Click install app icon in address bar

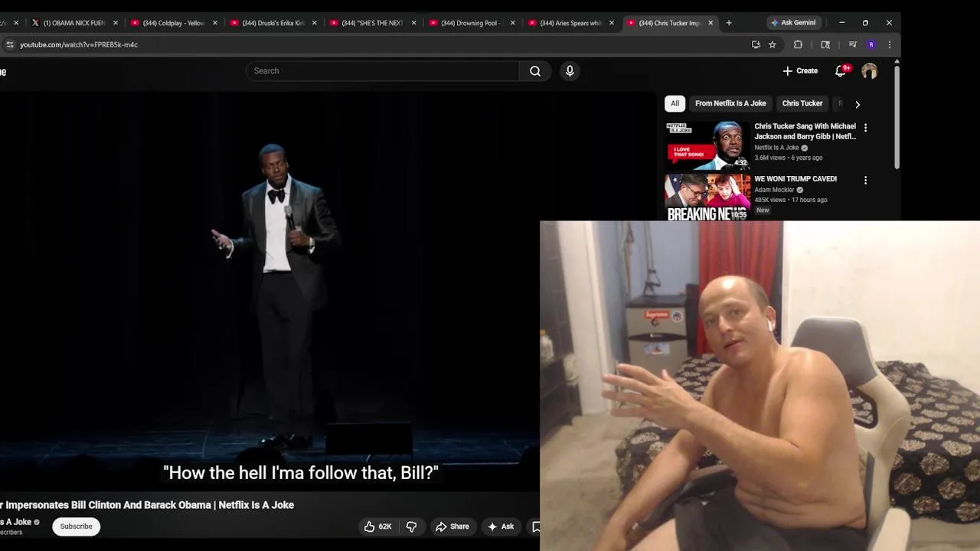tap(756, 44)
